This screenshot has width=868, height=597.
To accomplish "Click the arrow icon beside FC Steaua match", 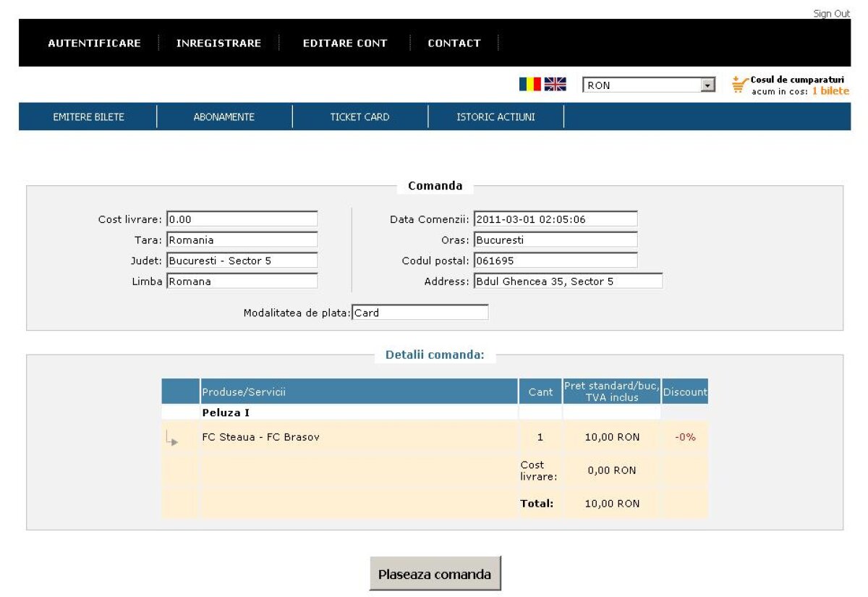I will point(174,437).
